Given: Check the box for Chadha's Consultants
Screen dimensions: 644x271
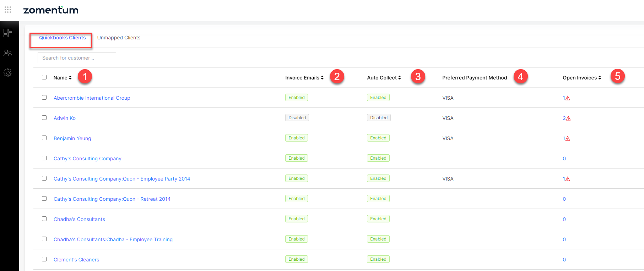Looking at the screenshot, I should point(44,219).
